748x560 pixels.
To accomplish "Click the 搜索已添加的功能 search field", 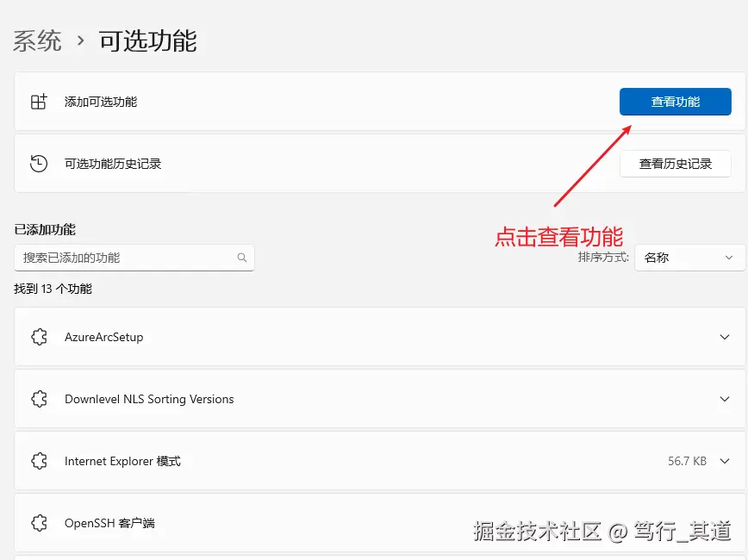I will [129, 258].
